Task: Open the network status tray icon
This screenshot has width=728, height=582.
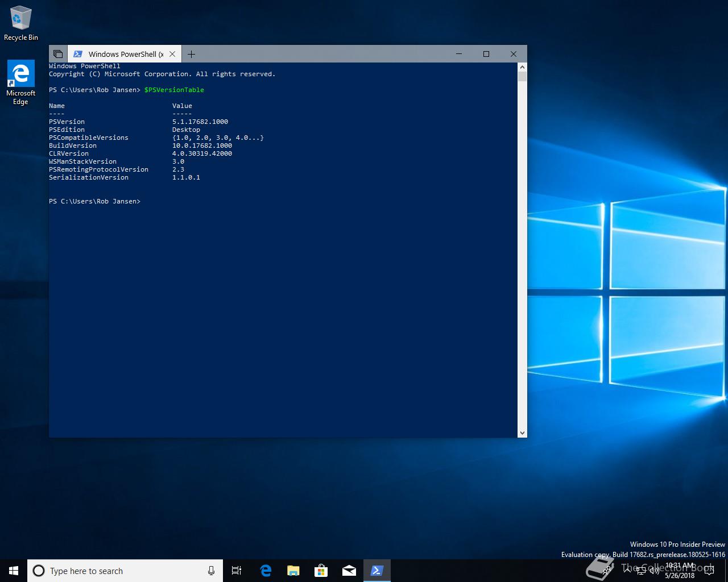Action: coord(641,571)
